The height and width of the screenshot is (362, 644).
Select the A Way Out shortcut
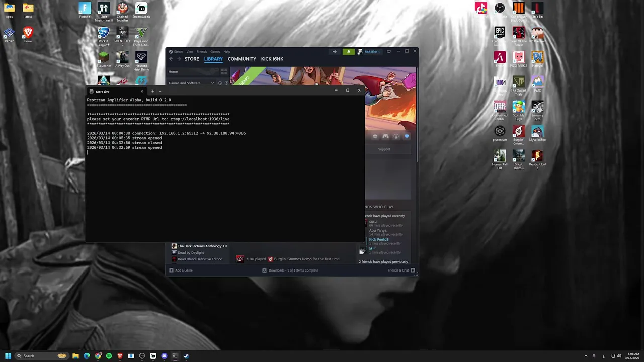122,59
